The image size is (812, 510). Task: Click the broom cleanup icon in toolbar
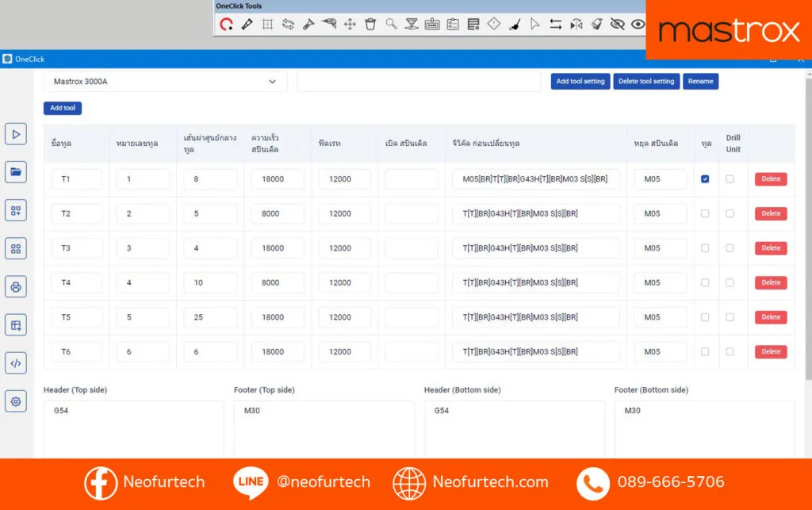(x=514, y=25)
